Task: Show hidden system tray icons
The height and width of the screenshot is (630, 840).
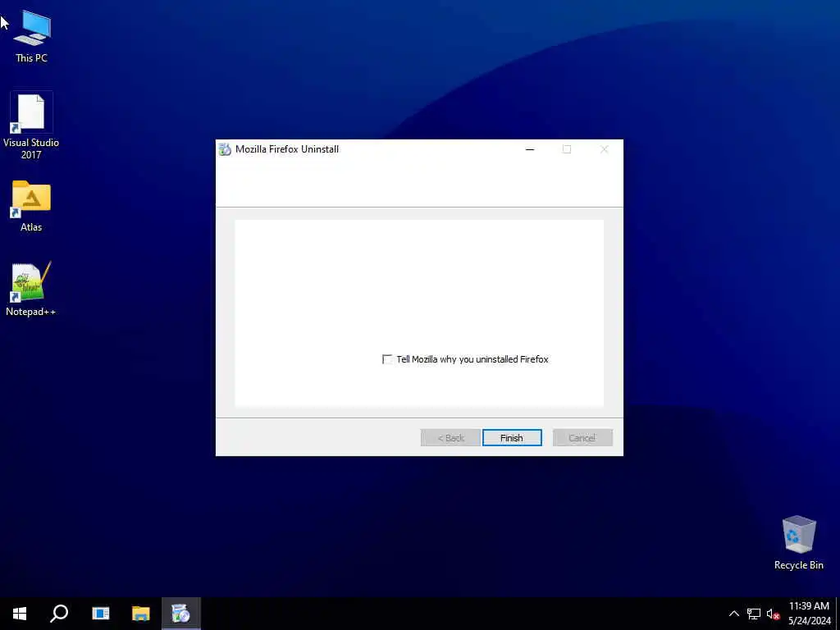Action: [x=734, y=614]
